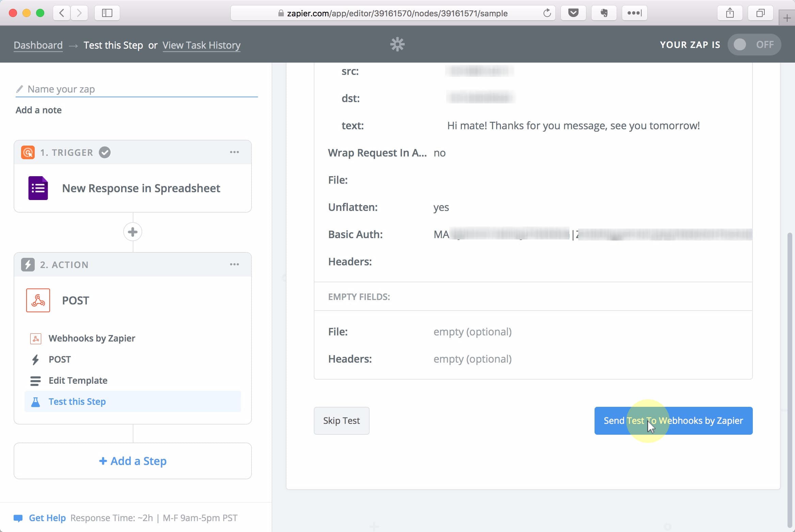Send Test To Webhooks by Zapier

coord(673,420)
